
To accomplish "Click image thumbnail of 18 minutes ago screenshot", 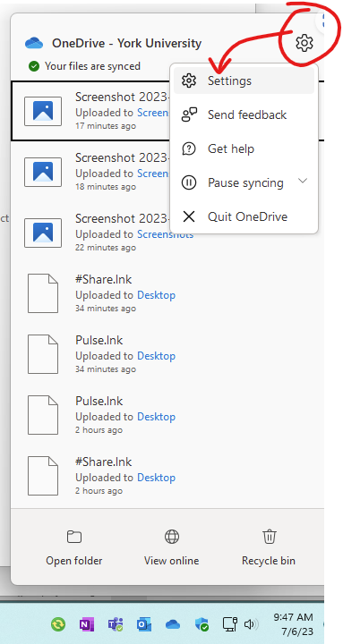I will (x=43, y=172).
